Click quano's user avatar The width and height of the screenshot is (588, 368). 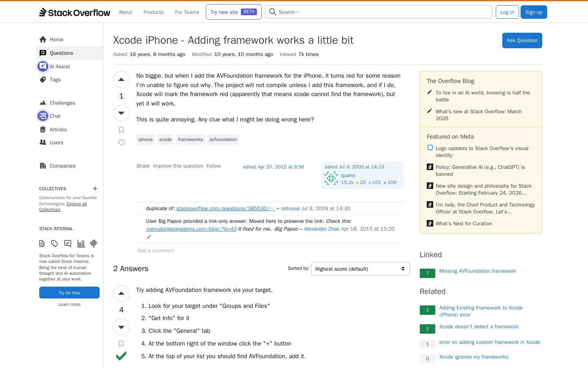pos(331,178)
